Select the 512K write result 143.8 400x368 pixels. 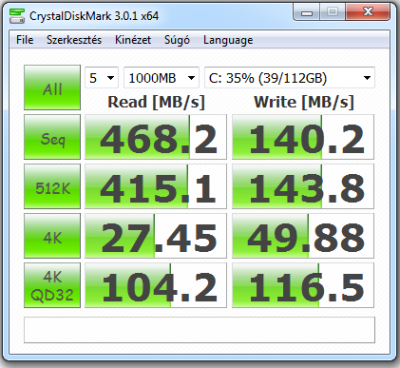[x=303, y=186]
